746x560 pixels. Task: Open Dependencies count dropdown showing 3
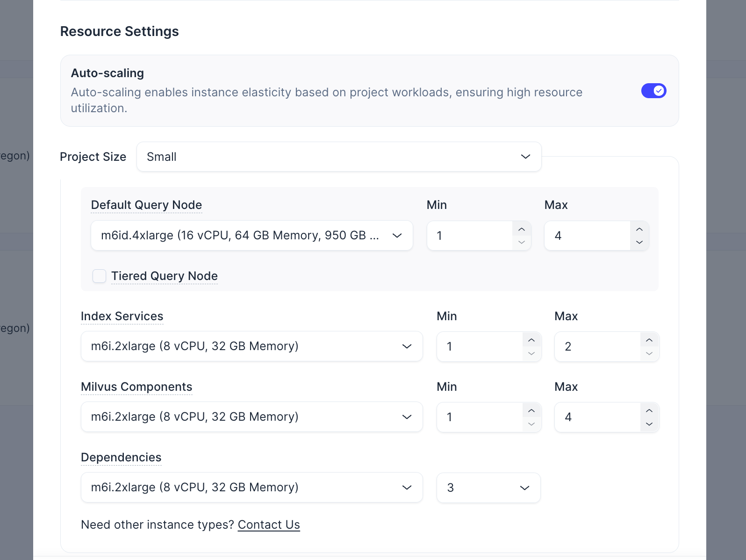pyautogui.click(x=488, y=488)
